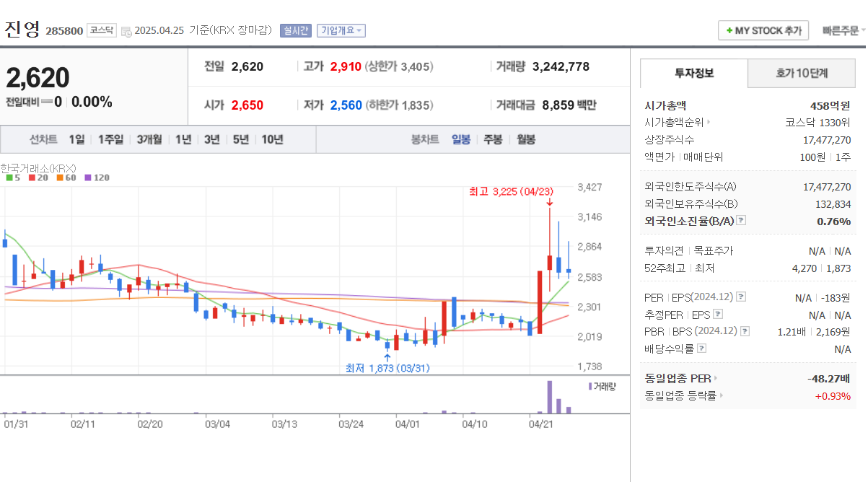Click the PBR·BPS help icon
Viewport: 868px width, 482px height.
click(745, 330)
